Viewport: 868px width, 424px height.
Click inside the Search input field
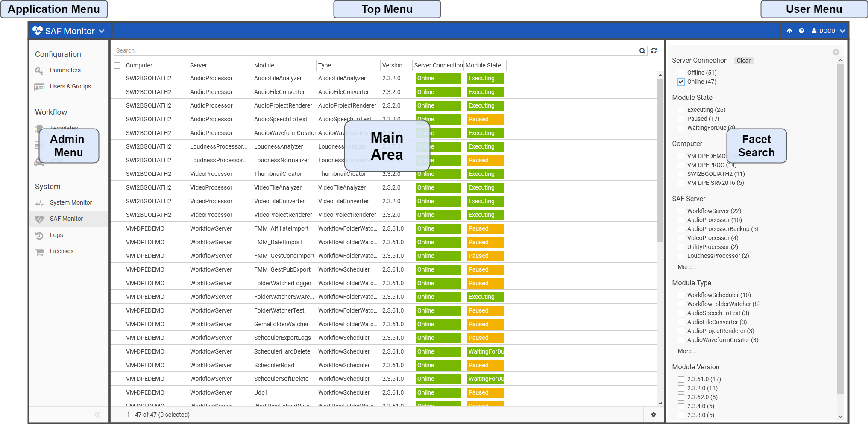(x=376, y=50)
